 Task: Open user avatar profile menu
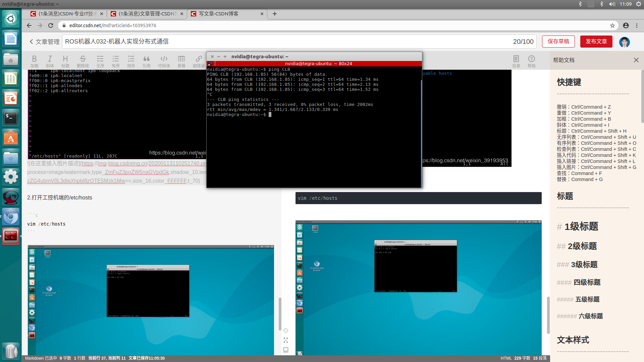click(624, 42)
